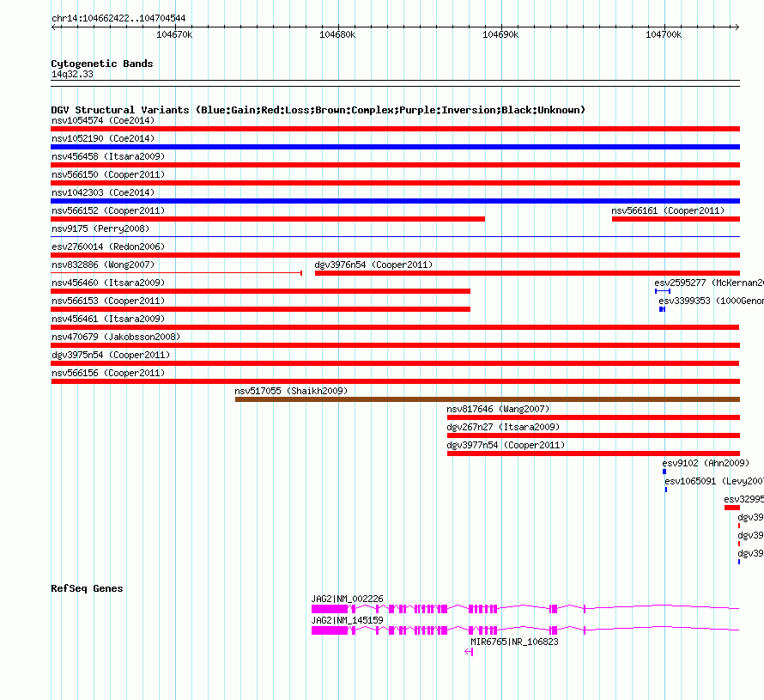Select the MIR6765|NR_106823 arrow glyph
The height and width of the screenshot is (700, 764).
click(x=469, y=652)
